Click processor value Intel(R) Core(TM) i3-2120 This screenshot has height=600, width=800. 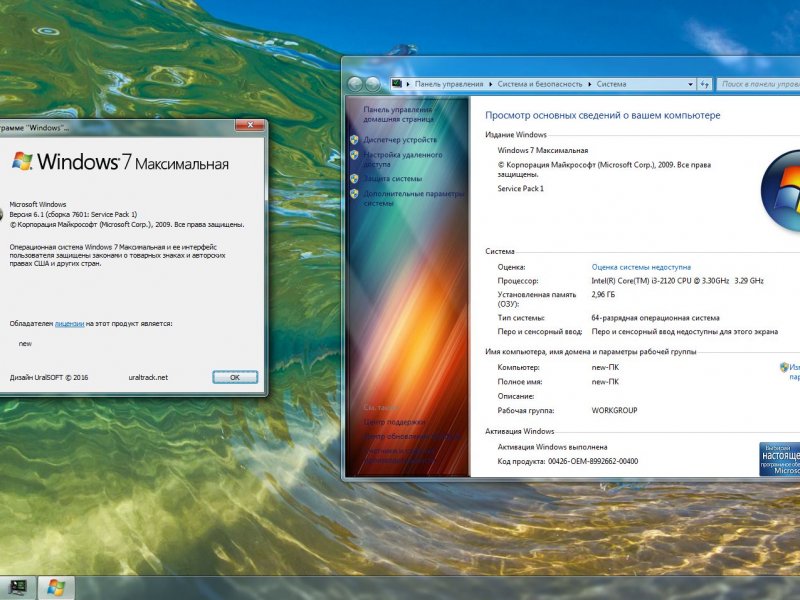[x=678, y=281]
